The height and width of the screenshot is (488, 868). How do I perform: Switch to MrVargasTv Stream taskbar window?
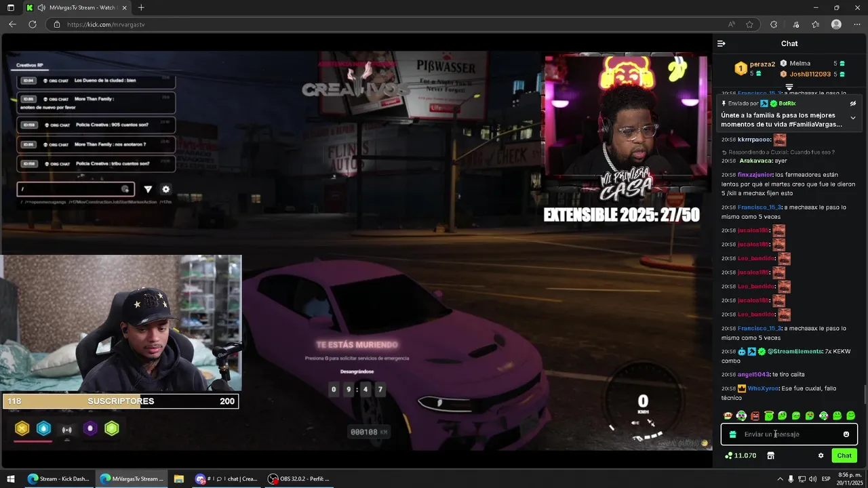pos(132,479)
